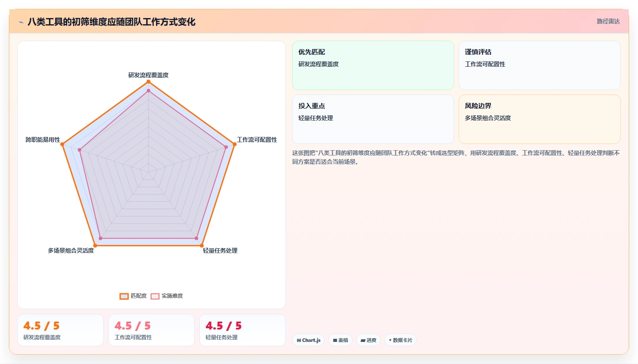Open the 优先匹配 card

373,65
